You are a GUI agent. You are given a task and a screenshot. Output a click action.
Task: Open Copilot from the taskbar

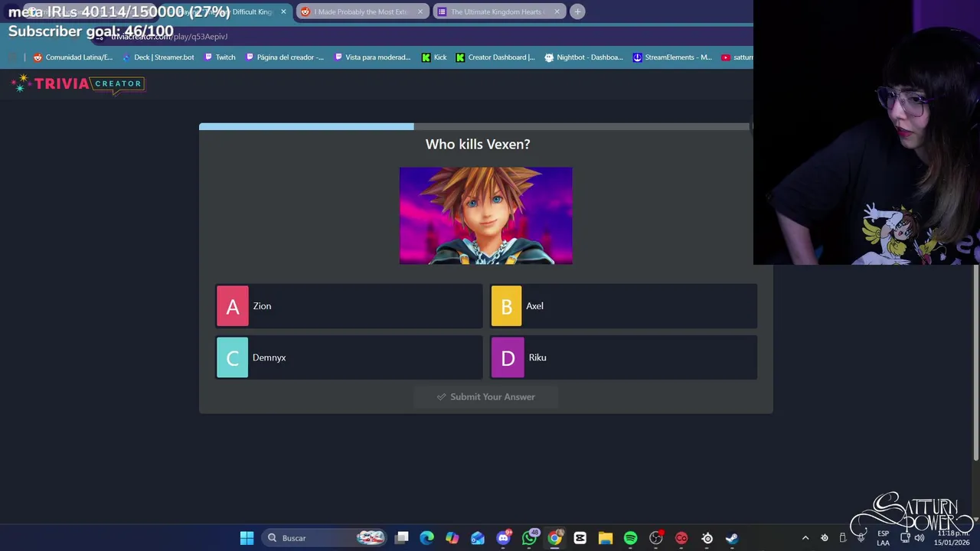[452, 538]
